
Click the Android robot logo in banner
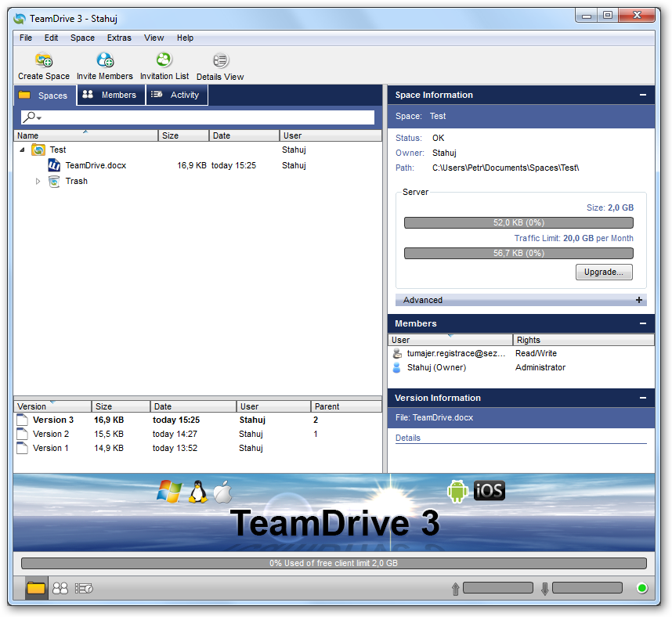coord(457,491)
